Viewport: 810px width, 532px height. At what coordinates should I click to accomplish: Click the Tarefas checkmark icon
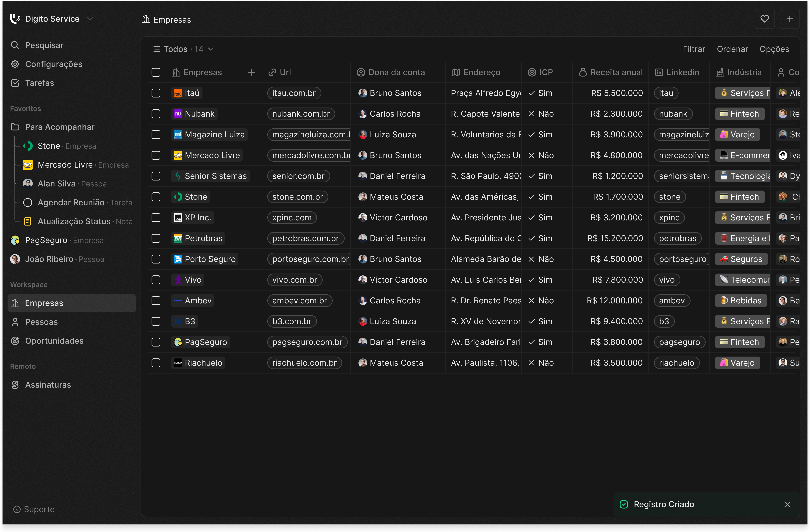15,83
